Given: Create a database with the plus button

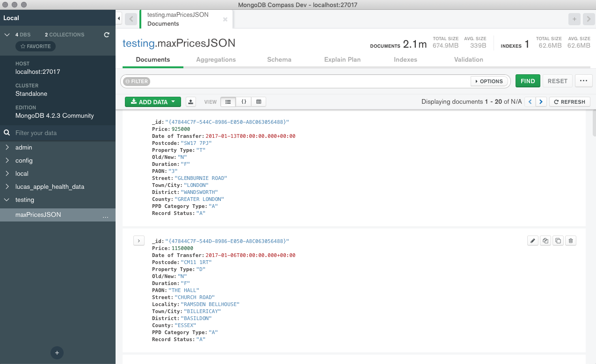Looking at the screenshot, I should 57,353.
